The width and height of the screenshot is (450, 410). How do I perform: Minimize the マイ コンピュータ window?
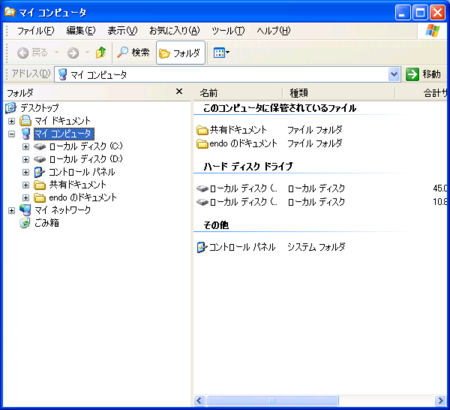(403, 13)
